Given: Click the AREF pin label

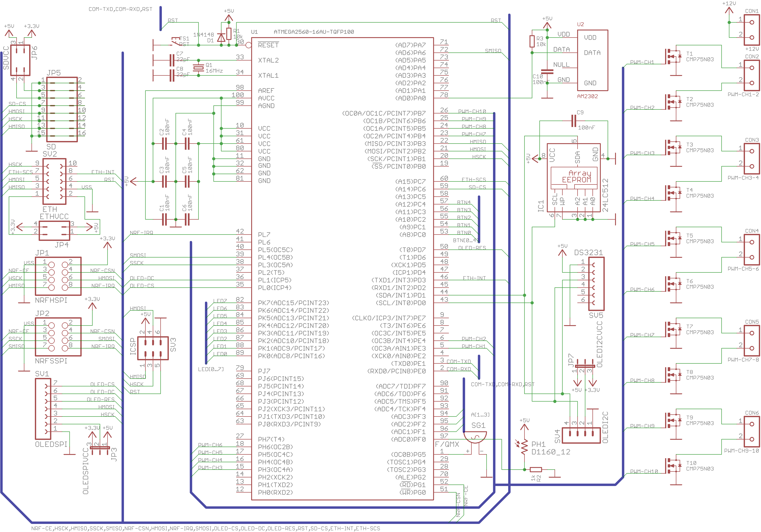Looking at the screenshot, I should click(x=266, y=90).
